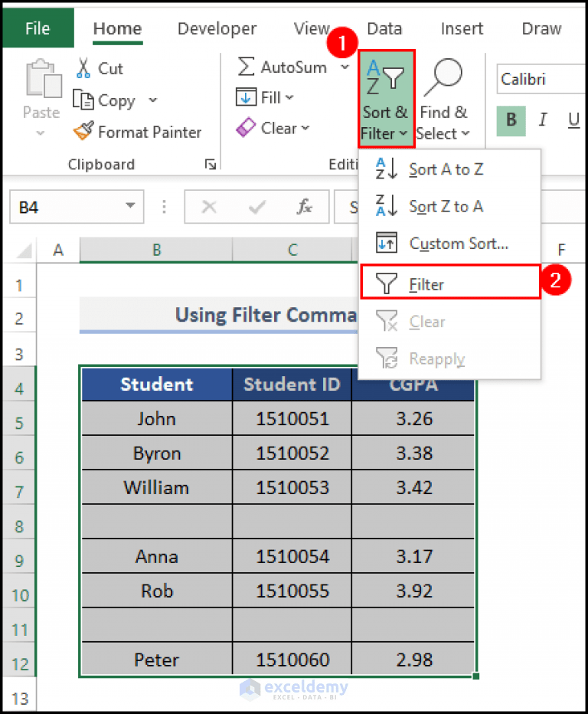Click the cell containing William
The height and width of the screenshot is (714, 588).
click(156, 488)
